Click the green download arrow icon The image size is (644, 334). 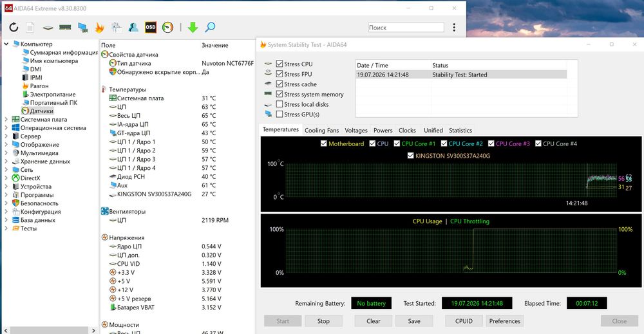click(193, 28)
